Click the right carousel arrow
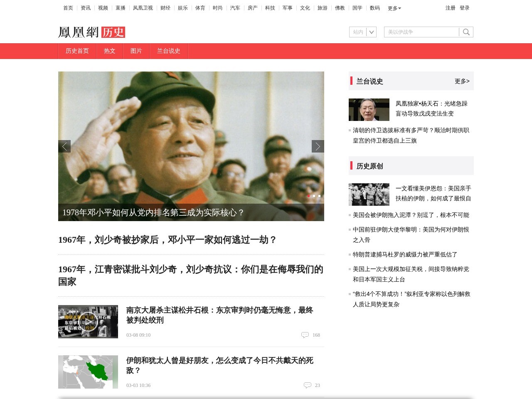Viewport: 532px width, 399px height. click(318, 146)
